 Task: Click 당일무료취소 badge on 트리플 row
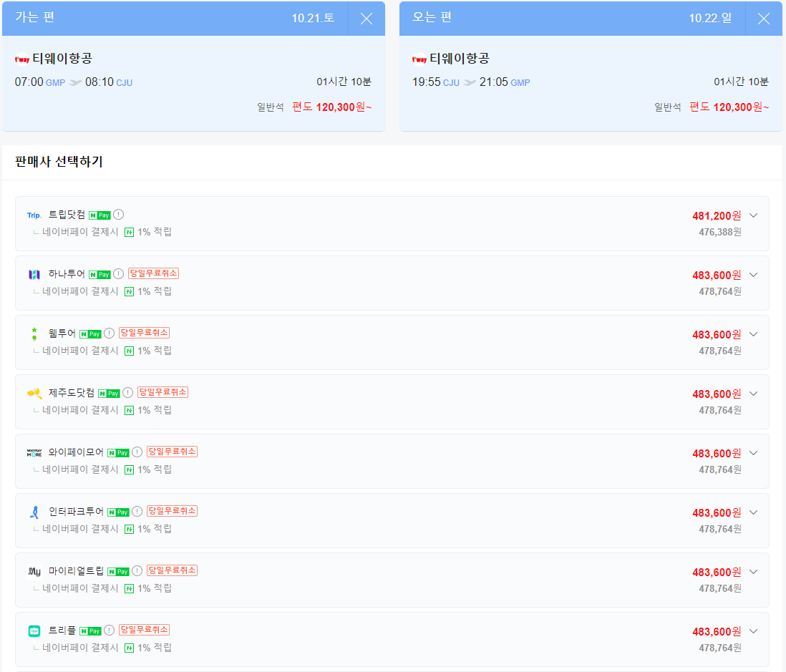[x=145, y=630]
